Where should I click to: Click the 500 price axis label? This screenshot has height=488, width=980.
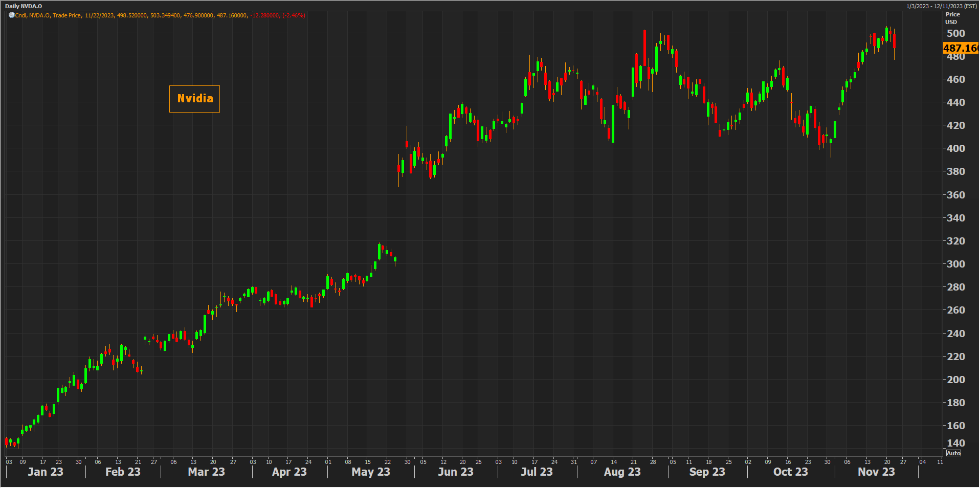click(955, 33)
